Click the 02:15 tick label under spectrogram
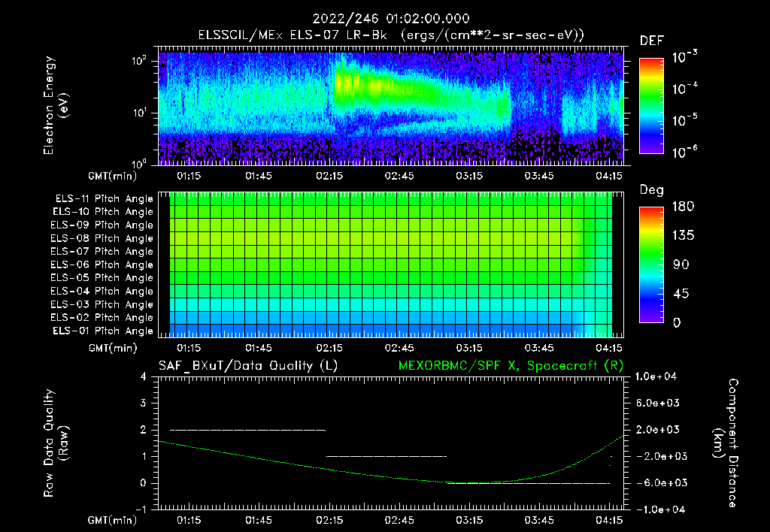 329,176
